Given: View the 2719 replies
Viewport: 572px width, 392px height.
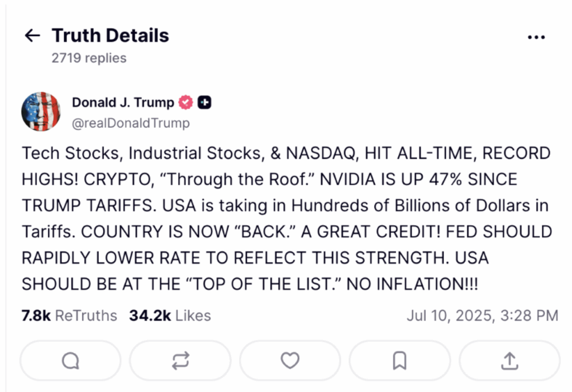Looking at the screenshot, I should (x=89, y=58).
